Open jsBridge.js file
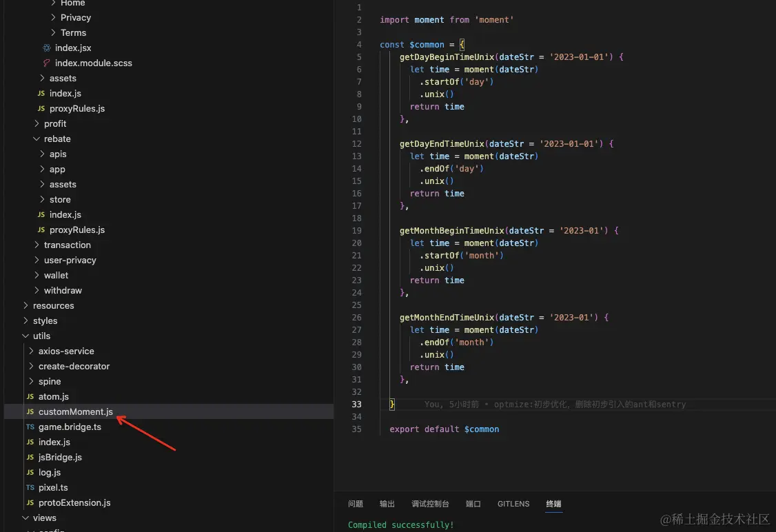The image size is (776, 532). [x=60, y=458]
